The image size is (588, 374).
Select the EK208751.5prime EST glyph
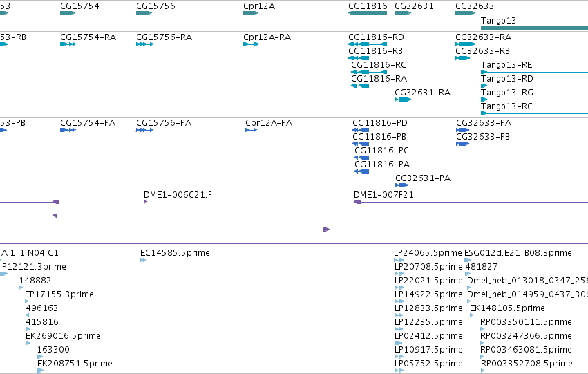click(41, 371)
